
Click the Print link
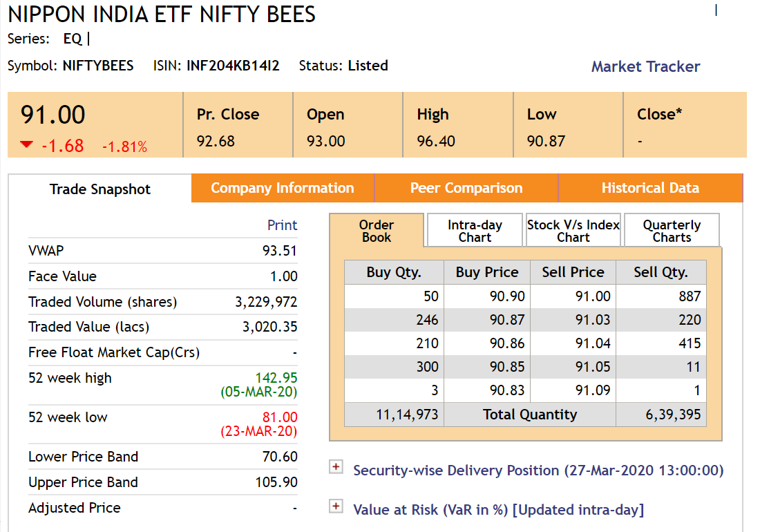tap(282, 225)
